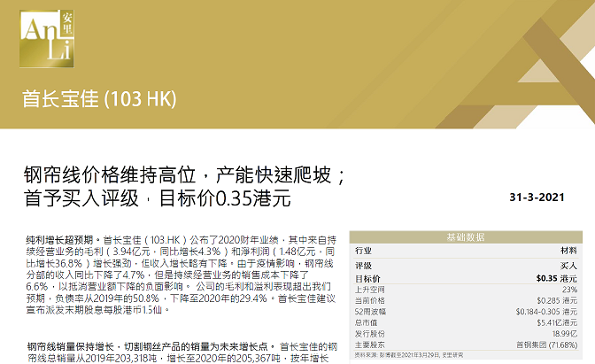The height and width of the screenshot is (364, 595).
Task: Click the 行业 row label
Action: 363,251
